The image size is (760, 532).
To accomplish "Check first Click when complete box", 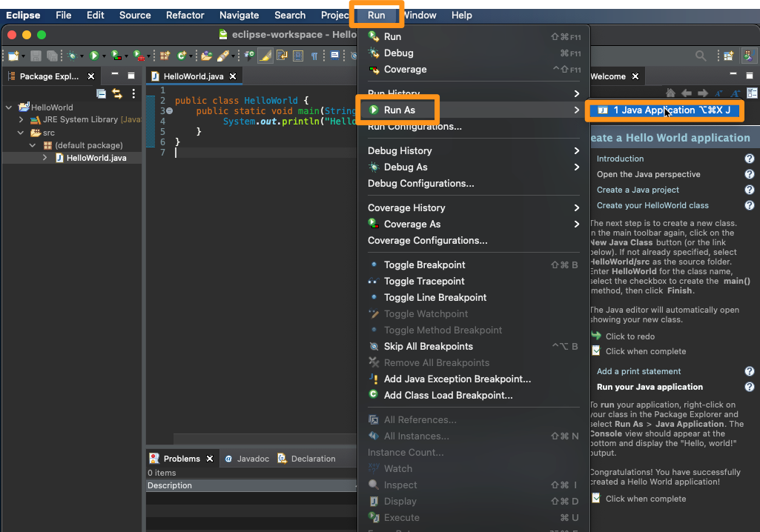I will pyautogui.click(x=596, y=351).
